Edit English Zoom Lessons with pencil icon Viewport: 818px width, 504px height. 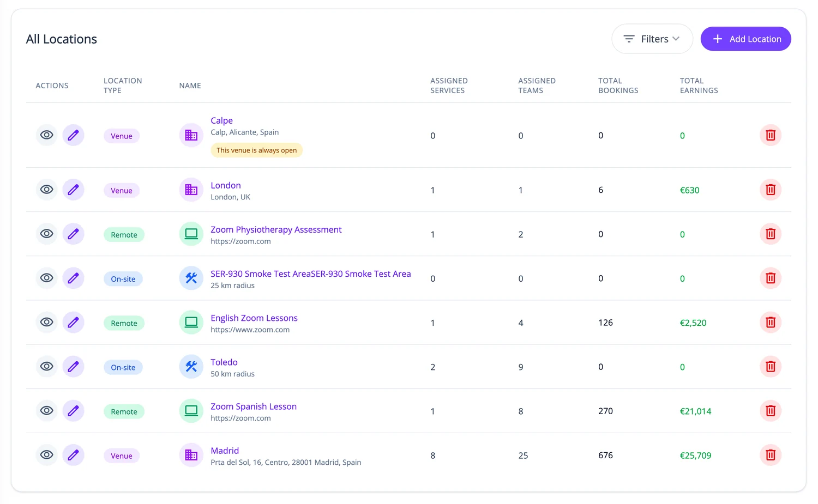point(73,322)
